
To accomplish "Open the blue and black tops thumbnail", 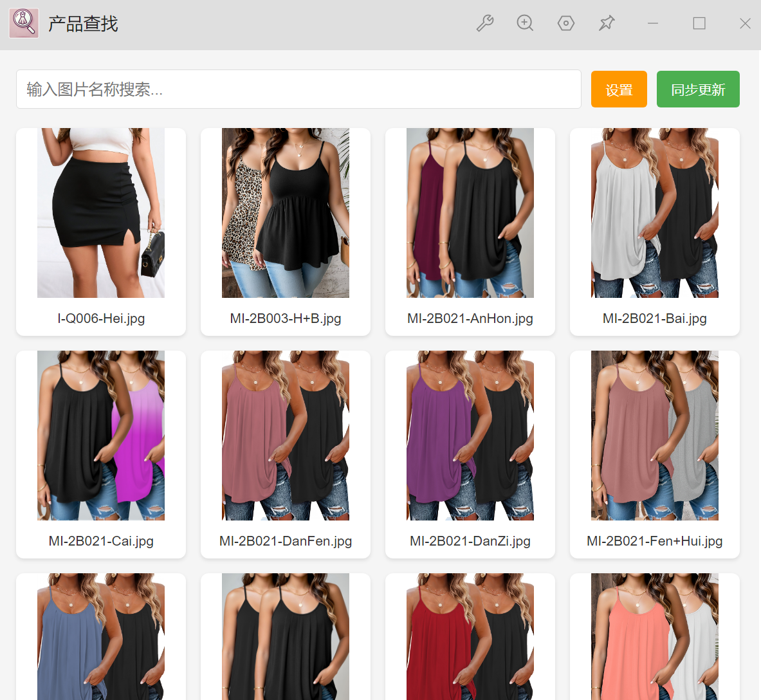I will point(101,637).
